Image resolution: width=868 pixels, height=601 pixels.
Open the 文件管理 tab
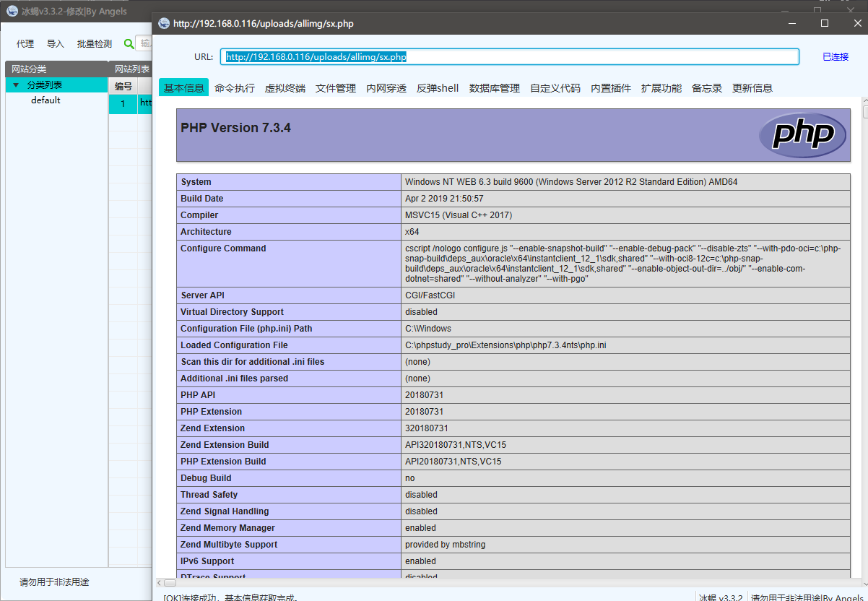click(x=336, y=88)
